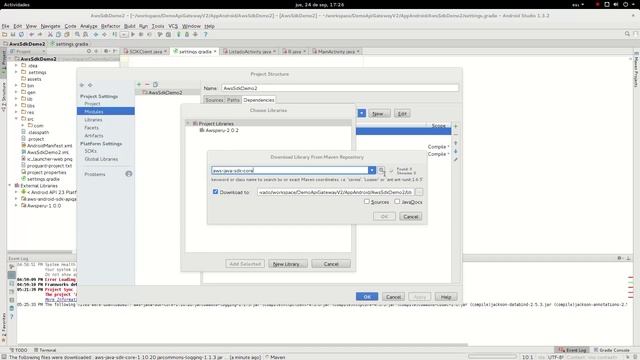Go forward in Project Structure navigation
This screenshot has width=640, height=360.
click(90, 85)
